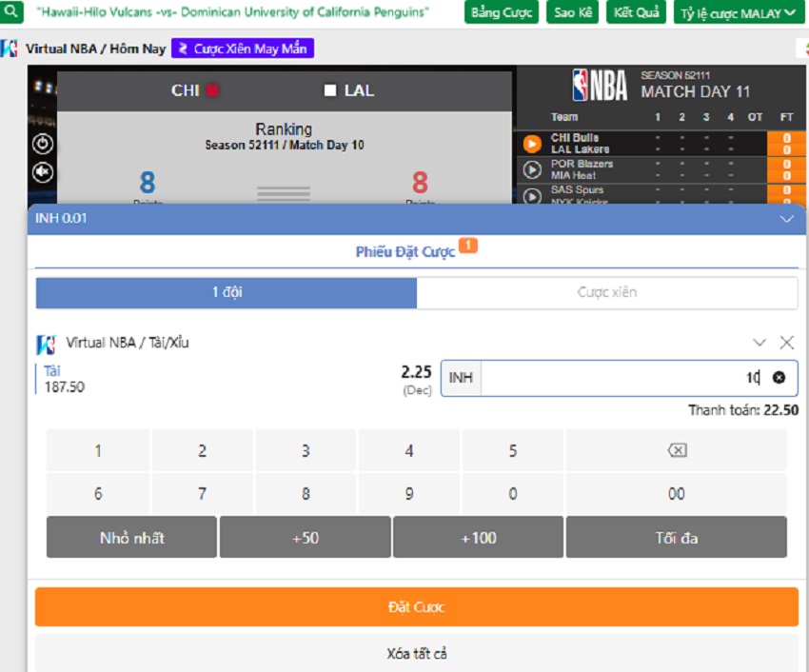809x672 pixels.
Task: Click the CHI team header
Action: point(194,90)
